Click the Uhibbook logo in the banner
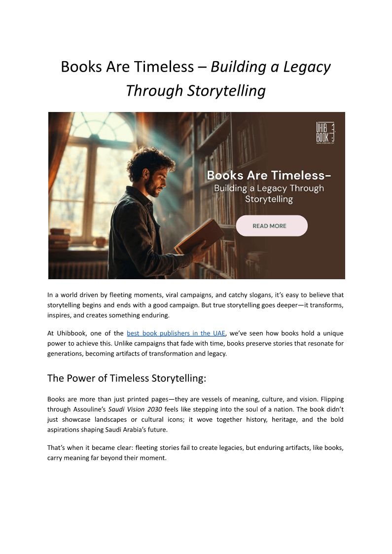 tap(325, 133)
